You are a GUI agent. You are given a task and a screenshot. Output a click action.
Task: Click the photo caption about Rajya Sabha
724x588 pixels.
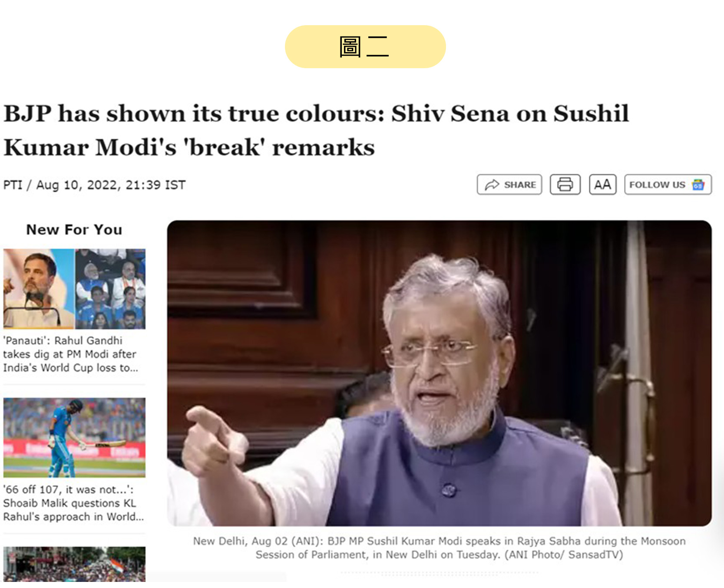(x=439, y=548)
